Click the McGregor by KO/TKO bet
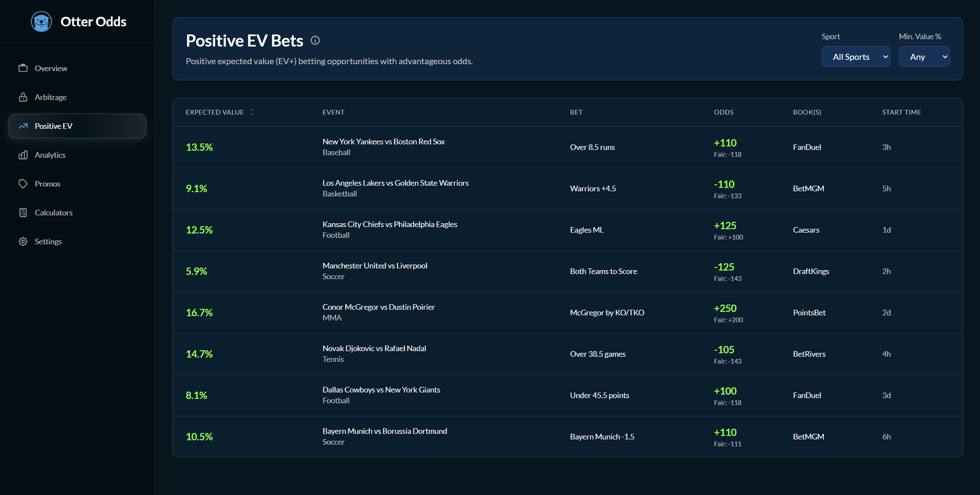980x495 pixels. tap(607, 312)
